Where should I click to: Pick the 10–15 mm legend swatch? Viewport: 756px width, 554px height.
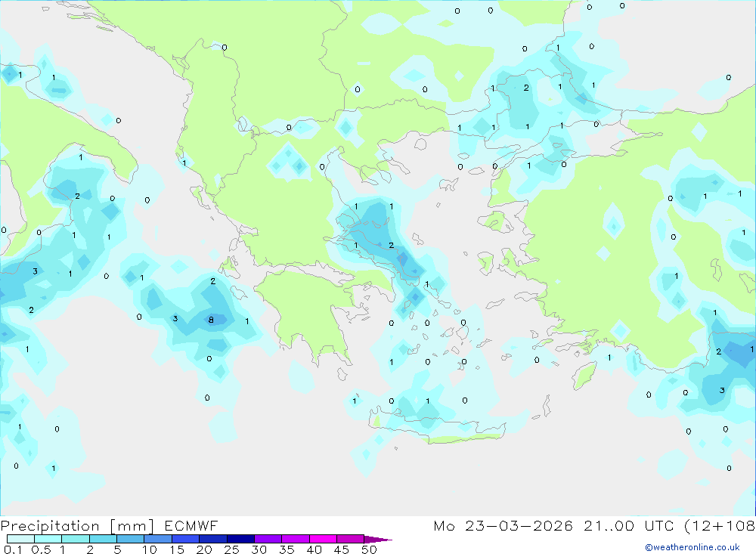pos(158,539)
